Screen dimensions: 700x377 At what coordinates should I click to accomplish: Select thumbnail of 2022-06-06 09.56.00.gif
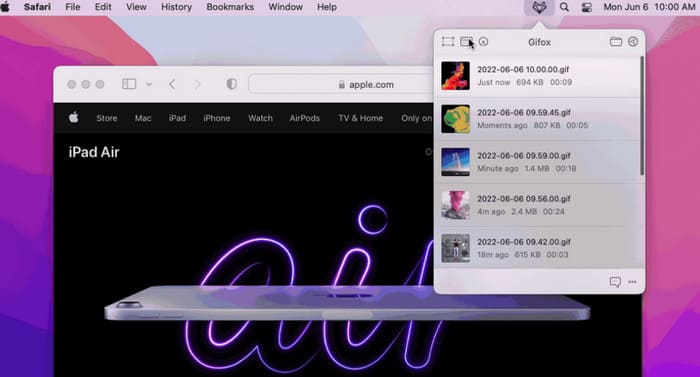pos(455,205)
